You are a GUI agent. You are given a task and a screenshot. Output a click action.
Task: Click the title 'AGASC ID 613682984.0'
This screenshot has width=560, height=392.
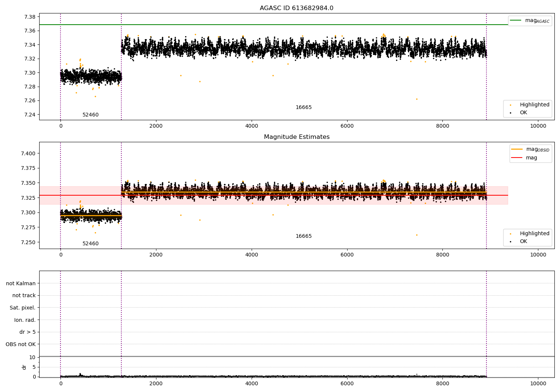pyautogui.click(x=296, y=8)
